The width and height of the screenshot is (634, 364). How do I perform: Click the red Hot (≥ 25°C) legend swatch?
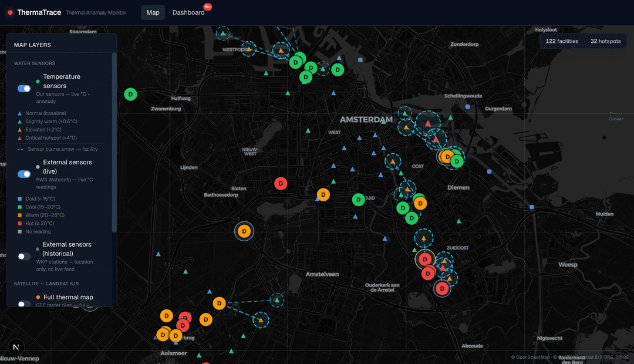point(18,223)
